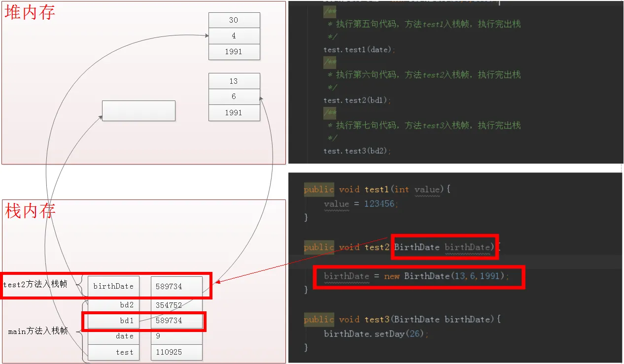
Task: Click the 栈内存 heading
Action: click(x=30, y=211)
